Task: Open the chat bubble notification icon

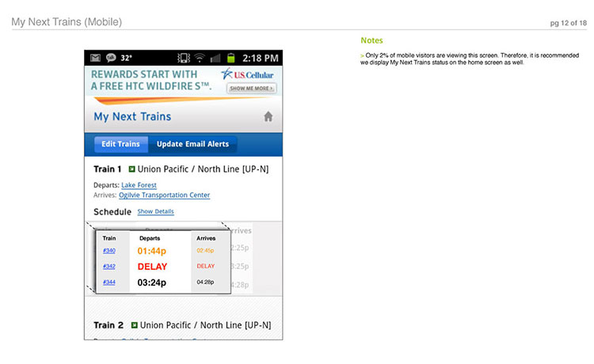Action: tap(111, 58)
